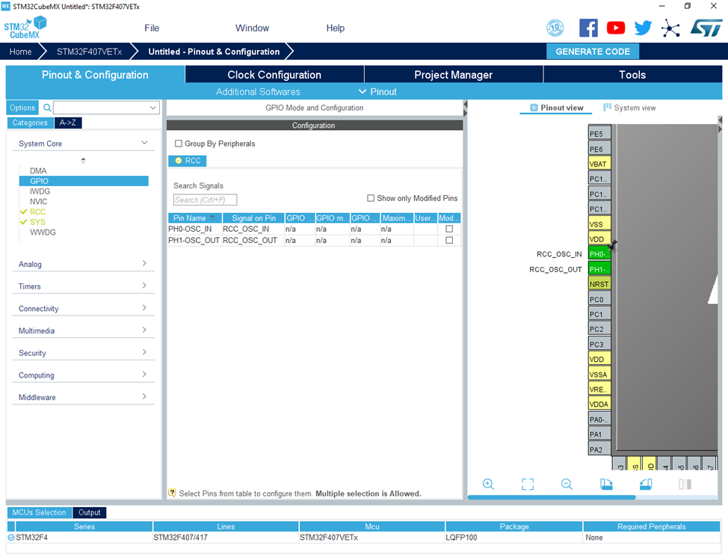Click the PA1 pin on the chip
This screenshot has width=728, height=560.
point(599,434)
